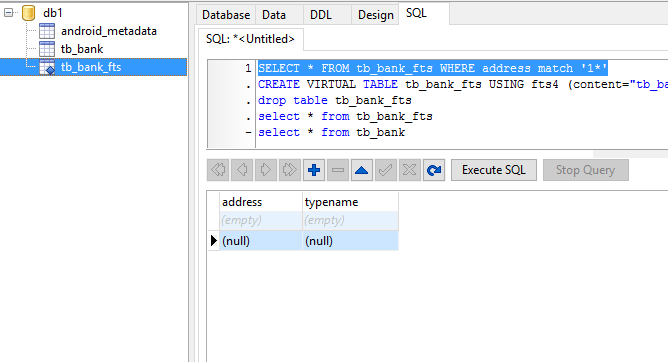Click the SELECT * FROM tb_bank_fts WHERE line
Image resolution: width=668 pixels, height=362 pixels.
coord(432,68)
